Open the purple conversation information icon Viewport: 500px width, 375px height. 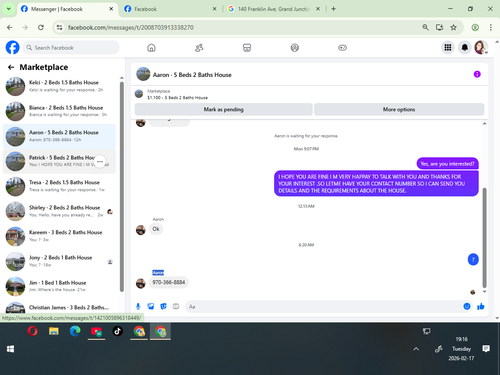pos(477,74)
